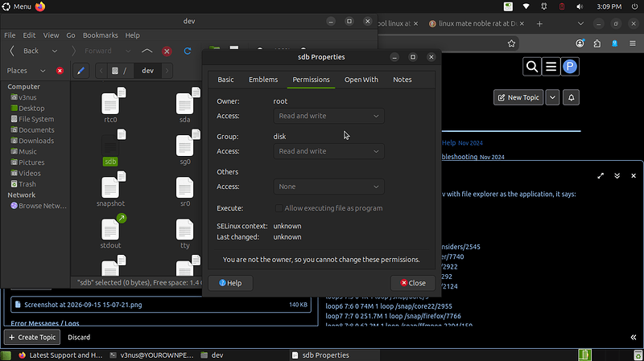Image resolution: width=644 pixels, height=361 pixels.
Task: Switch to Basic tab in sdb Properties
Action: coord(225,80)
